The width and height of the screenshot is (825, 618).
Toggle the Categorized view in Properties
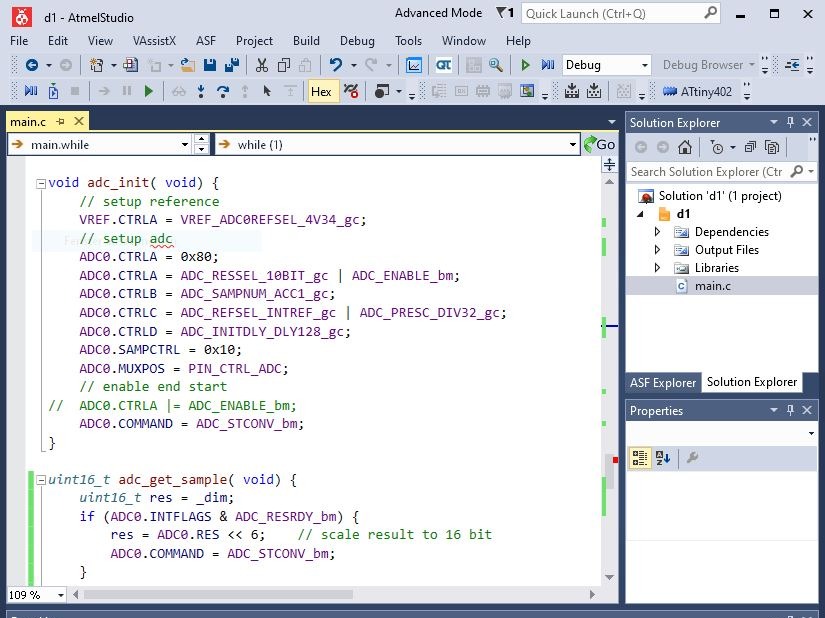(x=640, y=458)
